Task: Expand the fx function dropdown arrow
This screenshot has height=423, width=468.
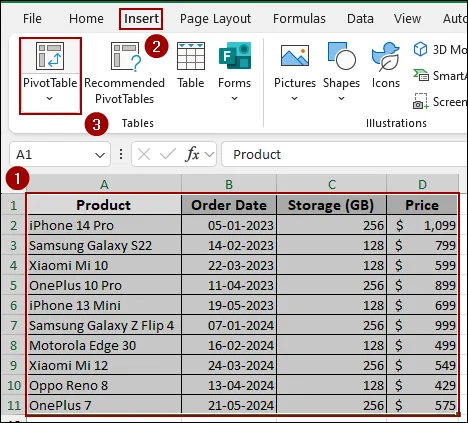Action: 209,154
